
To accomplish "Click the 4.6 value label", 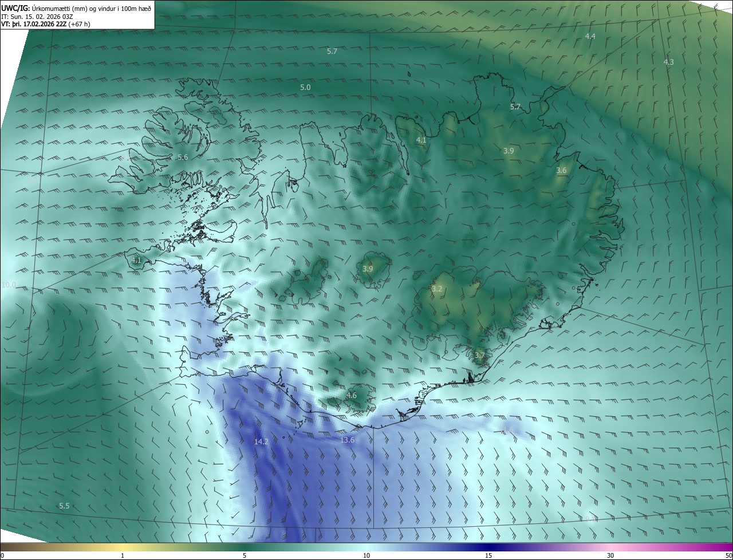I will coord(352,396).
